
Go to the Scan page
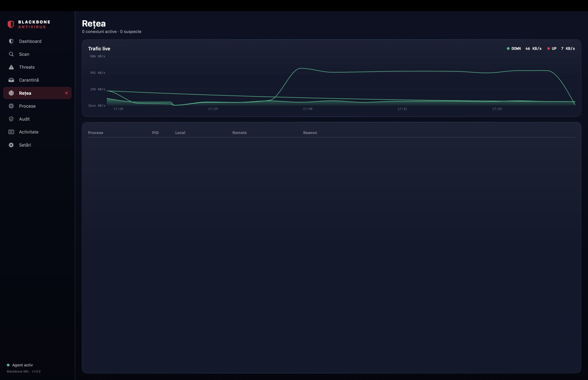tap(37, 54)
